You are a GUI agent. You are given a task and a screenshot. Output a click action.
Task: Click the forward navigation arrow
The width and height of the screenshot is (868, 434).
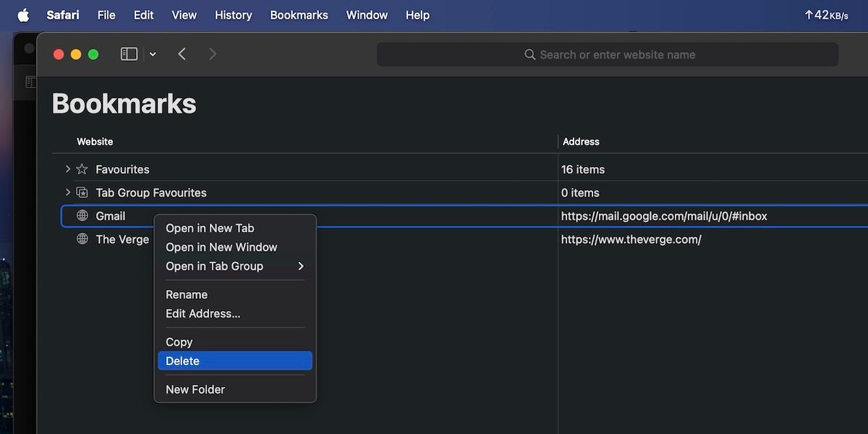[x=213, y=54]
